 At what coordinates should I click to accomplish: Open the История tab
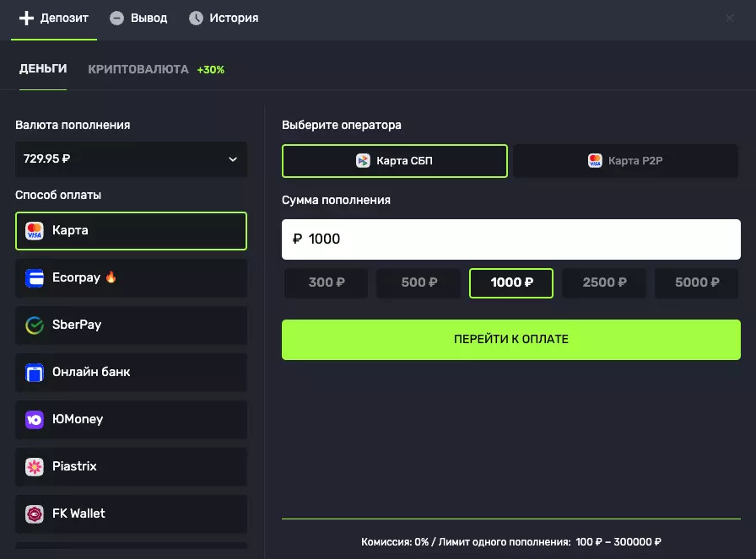coord(224,18)
